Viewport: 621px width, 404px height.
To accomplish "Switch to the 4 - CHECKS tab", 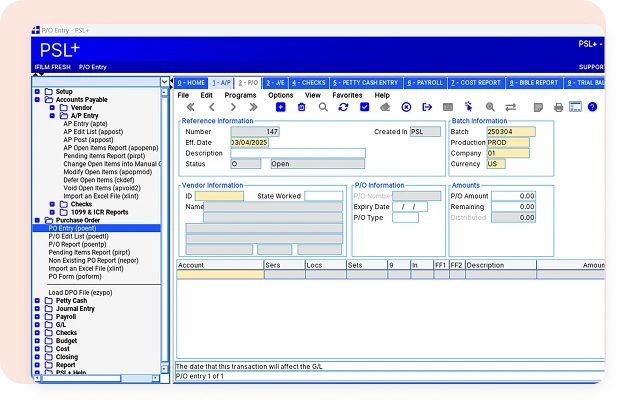I will 309,83.
